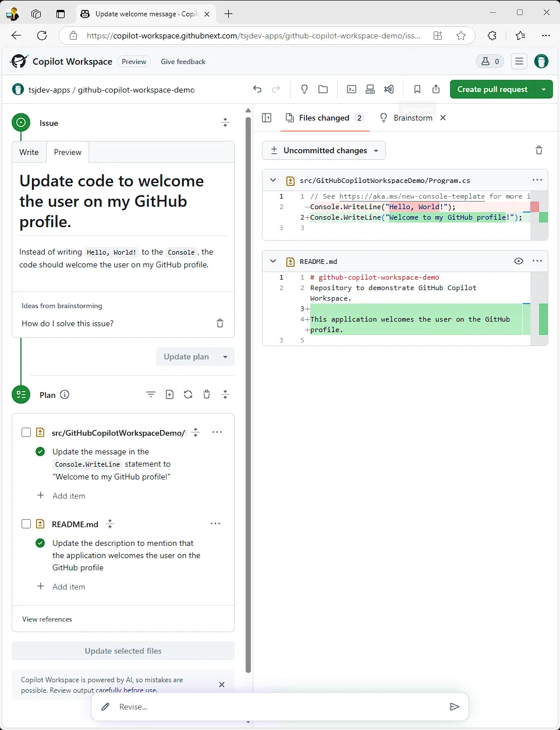Viewport: 560px width, 730px height.
Task: Switch to the Write tab
Action: pyautogui.click(x=29, y=152)
